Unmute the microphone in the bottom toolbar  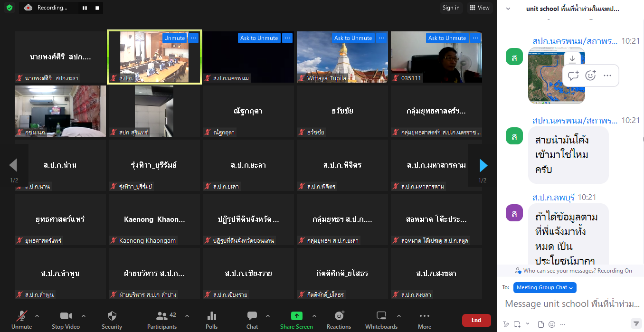(22, 320)
